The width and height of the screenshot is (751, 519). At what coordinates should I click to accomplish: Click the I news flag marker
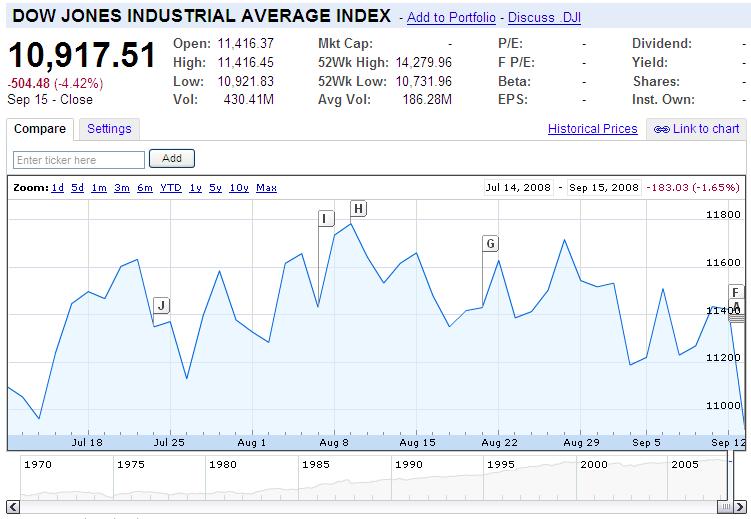[x=324, y=219]
